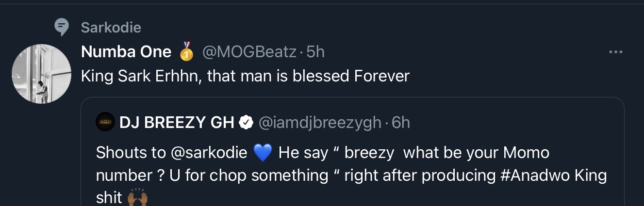Click DJ Breezy GH's small avatar
Image resolution: width=644 pixels, height=206 pixels.
pyautogui.click(x=104, y=123)
